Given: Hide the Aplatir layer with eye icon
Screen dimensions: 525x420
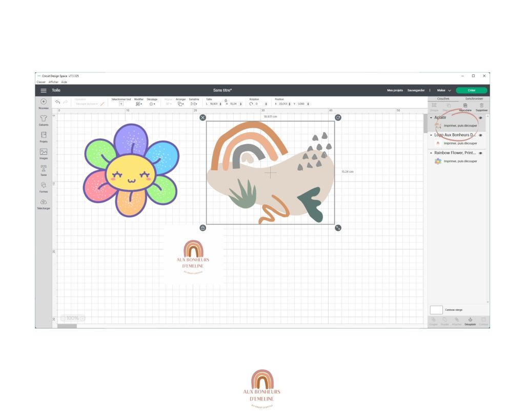Looking at the screenshot, I should [x=480, y=117].
